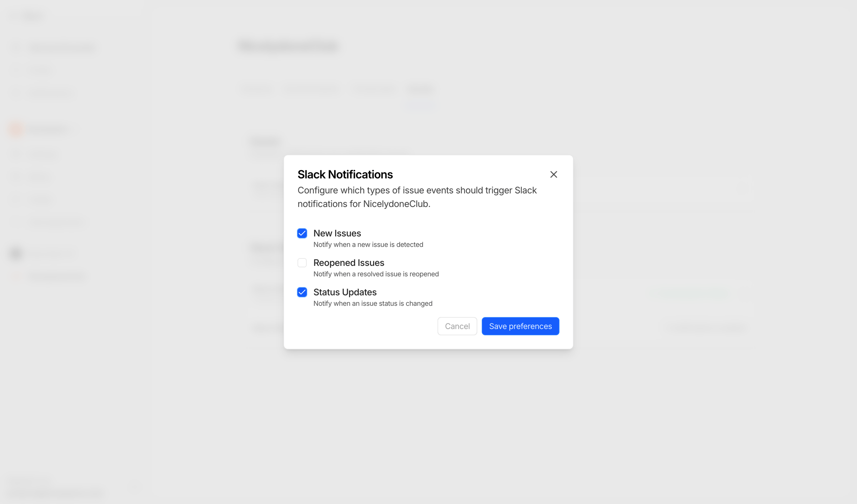Screen dimensions: 857x504
Task: Select the Reopened Issues label text
Action: click(x=349, y=263)
